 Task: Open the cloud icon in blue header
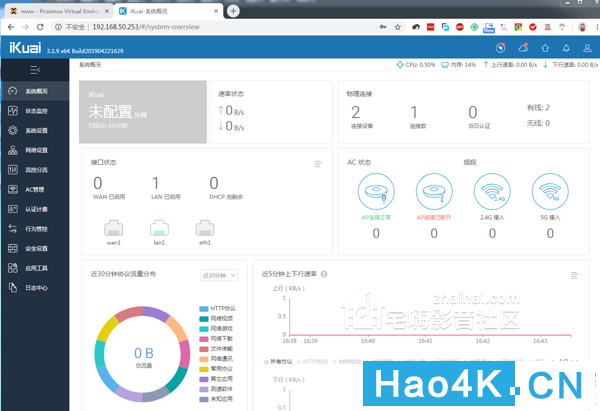523,48
